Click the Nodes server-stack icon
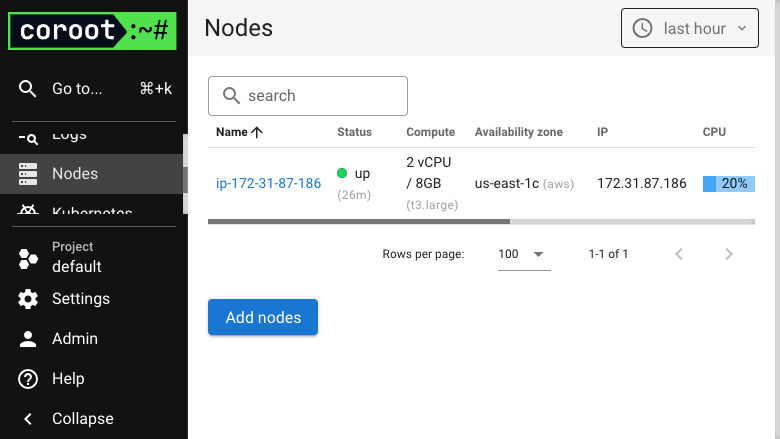This screenshot has height=439, width=780. pyautogui.click(x=28, y=174)
